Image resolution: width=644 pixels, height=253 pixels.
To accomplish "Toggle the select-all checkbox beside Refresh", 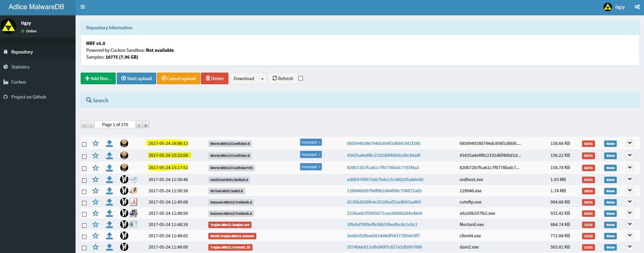I will click(301, 78).
